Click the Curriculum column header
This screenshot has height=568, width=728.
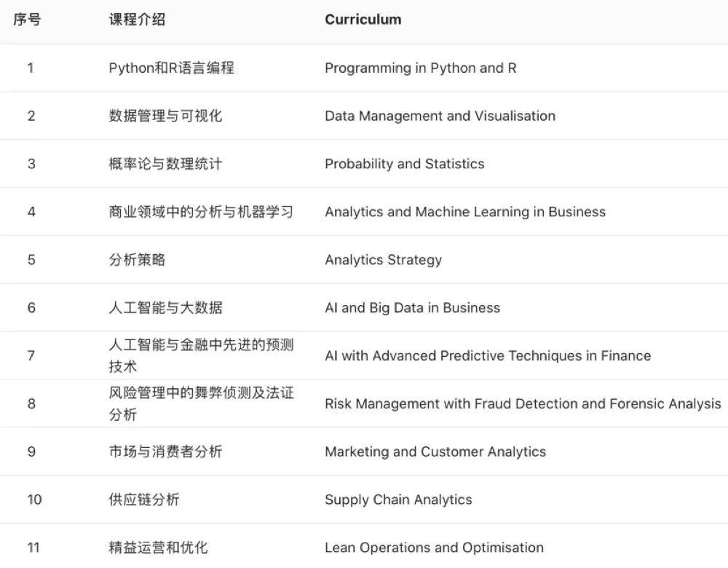pos(363,20)
